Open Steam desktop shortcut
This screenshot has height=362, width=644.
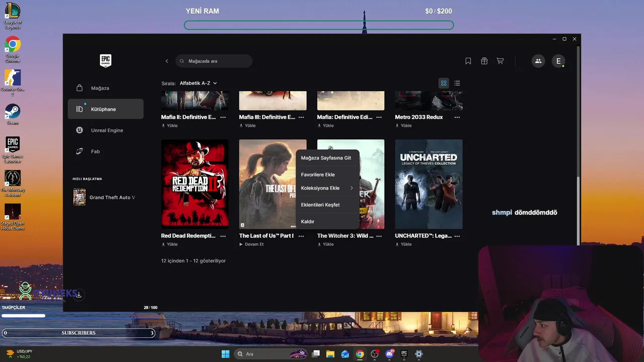(x=13, y=114)
